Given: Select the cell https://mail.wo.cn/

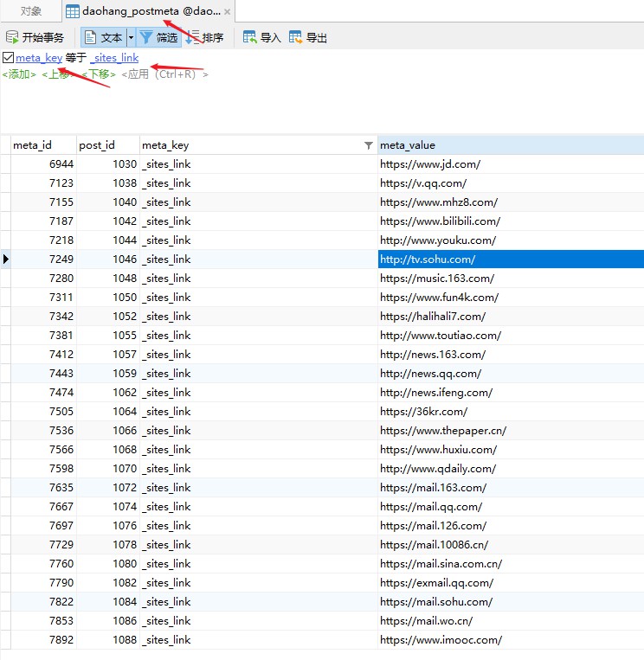Looking at the screenshot, I should (511, 621).
